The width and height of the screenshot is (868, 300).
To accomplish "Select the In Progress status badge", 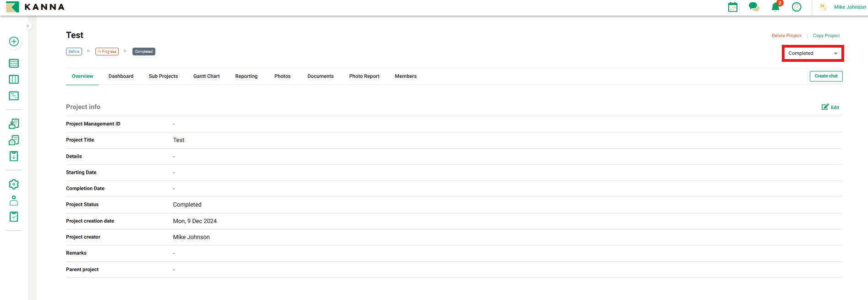I will (x=107, y=52).
